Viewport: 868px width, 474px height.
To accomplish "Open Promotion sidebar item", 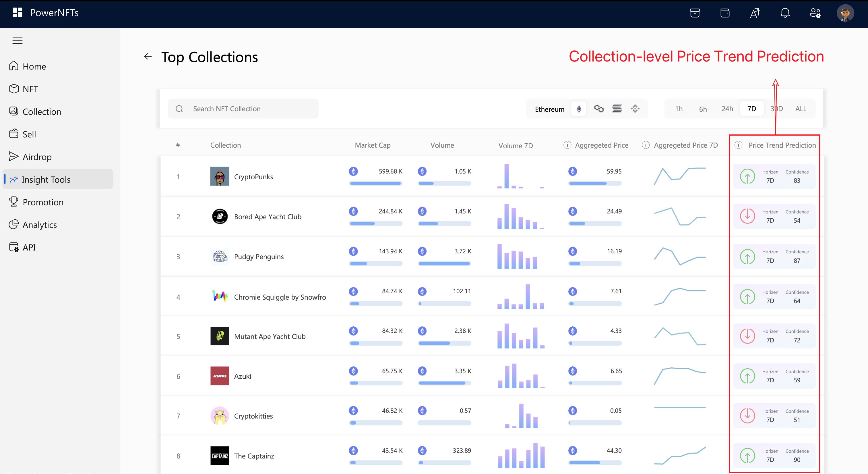I will (x=57, y=202).
